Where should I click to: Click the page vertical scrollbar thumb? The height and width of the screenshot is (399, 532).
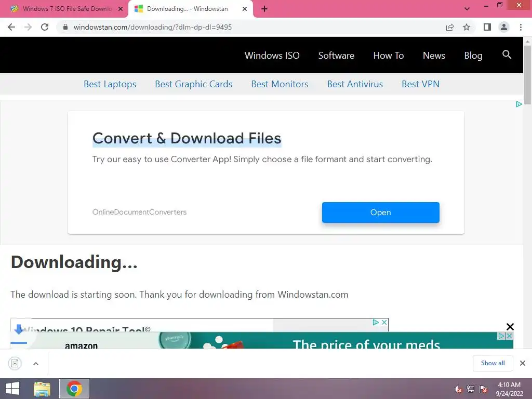click(527, 75)
